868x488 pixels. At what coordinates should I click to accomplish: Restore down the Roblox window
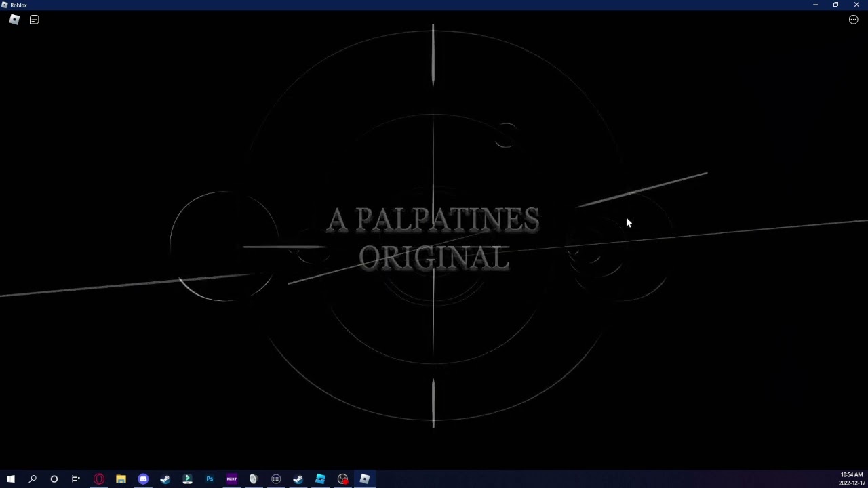click(x=835, y=5)
